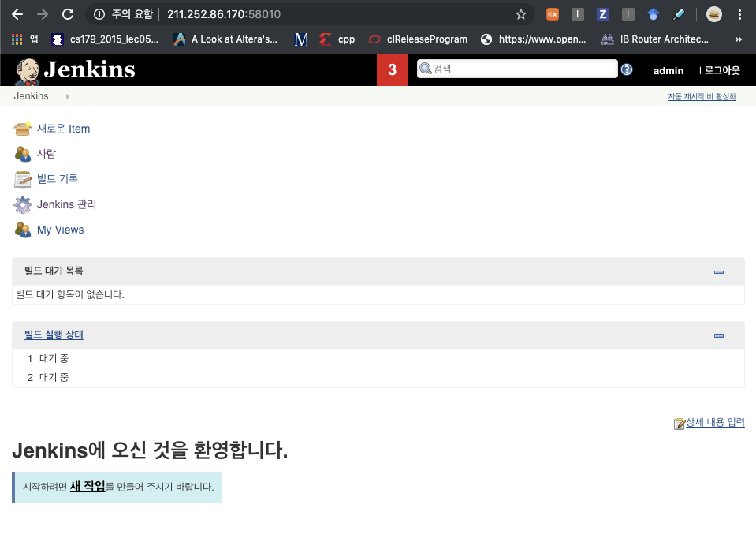Open the clReleaseProgram bookmark
Viewport: 756px width, 538px height.
[x=418, y=39]
